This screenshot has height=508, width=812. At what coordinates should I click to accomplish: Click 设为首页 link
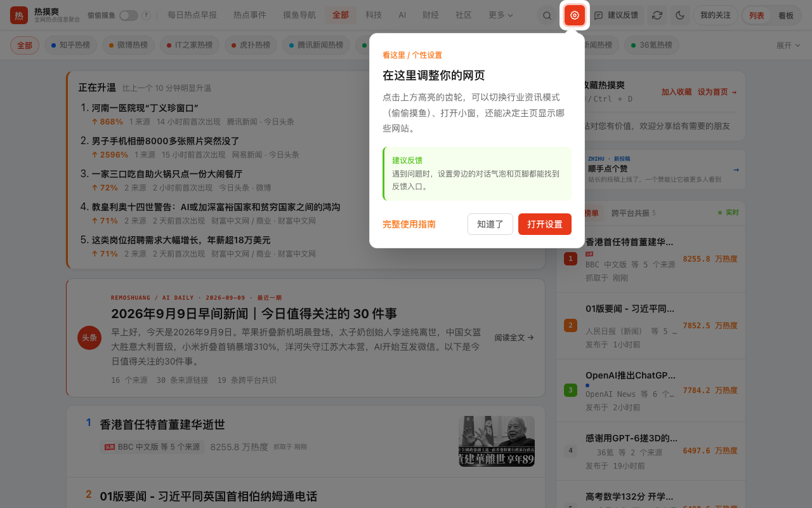point(717,92)
